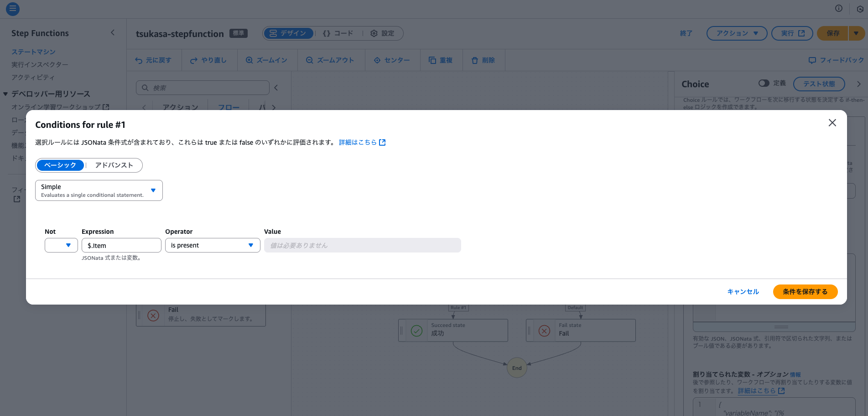Click 条件を保存する button
Viewport: 868px width, 416px height.
pyautogui.click(x=805, y=292)
